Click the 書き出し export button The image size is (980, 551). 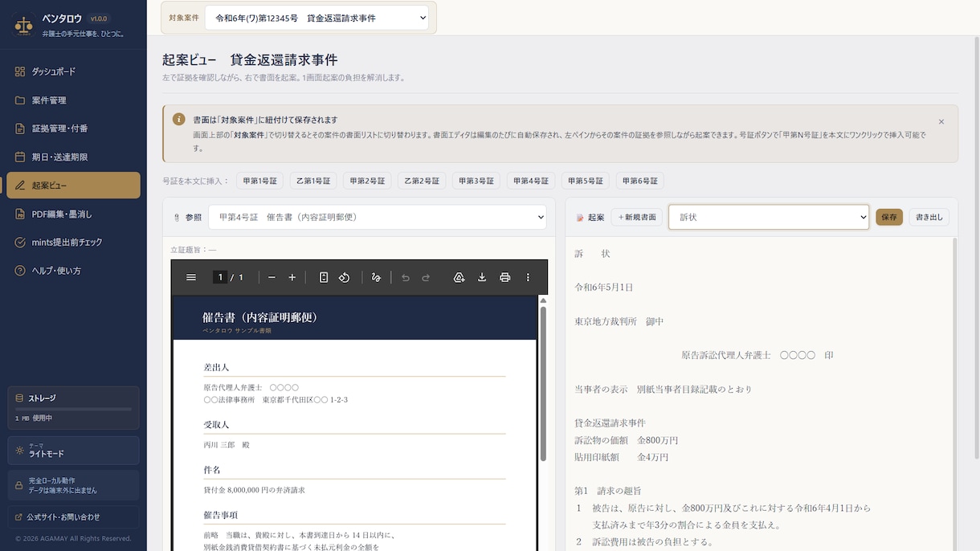[x=929, y=217]
